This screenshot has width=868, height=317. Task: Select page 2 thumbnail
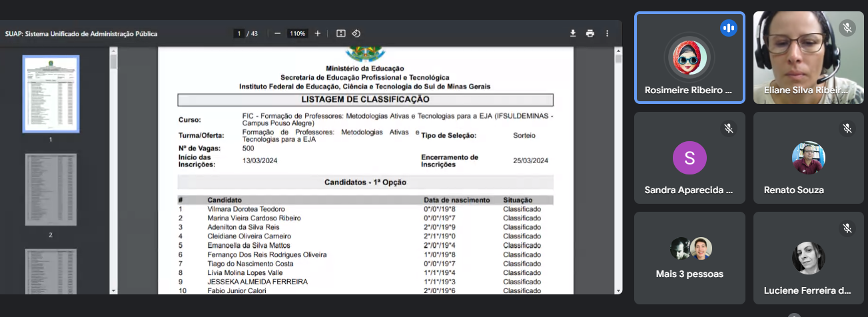click(51, 190)
